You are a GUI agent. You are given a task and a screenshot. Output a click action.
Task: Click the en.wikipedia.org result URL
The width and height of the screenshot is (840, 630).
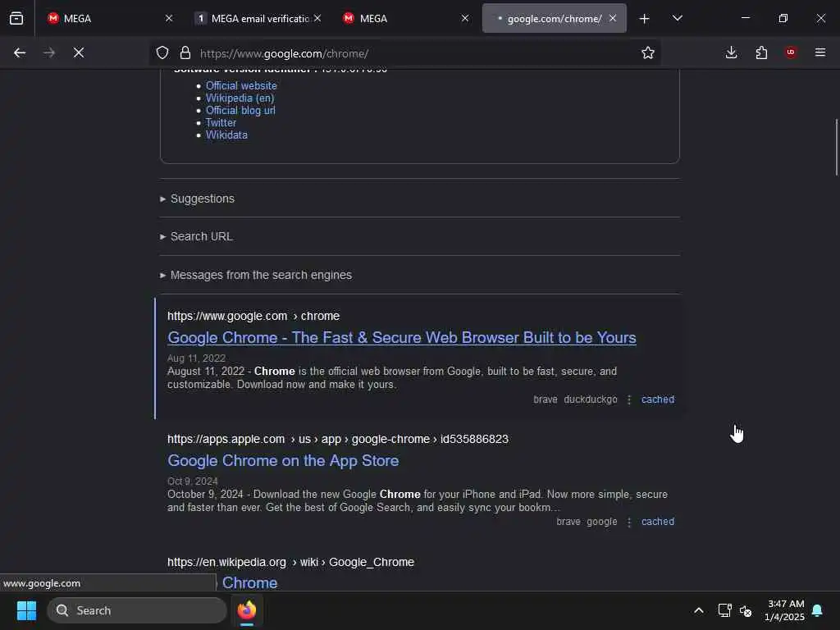pyautogui.click(x=290, y=563)
